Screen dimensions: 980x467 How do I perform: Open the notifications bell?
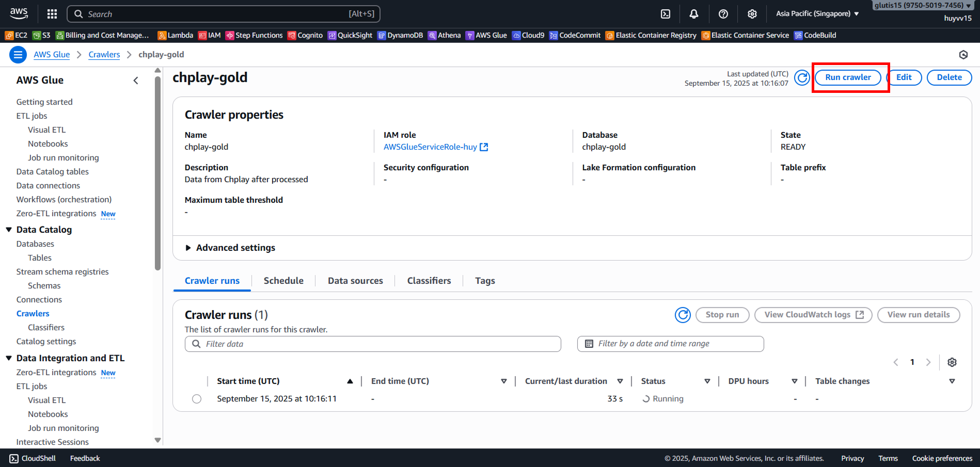[694, 14]
